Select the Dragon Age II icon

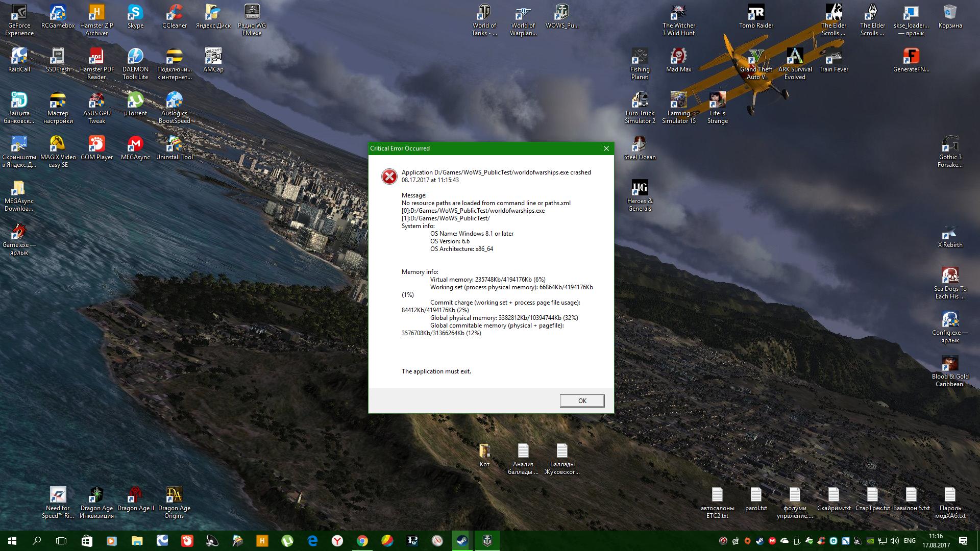click(x=135, y=499)
